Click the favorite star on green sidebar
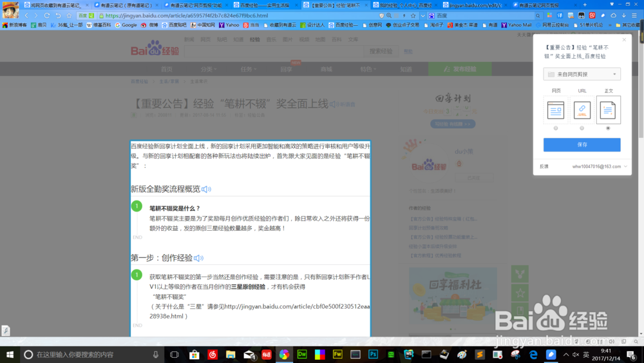 pyautogui.click(x=520, y=293)
